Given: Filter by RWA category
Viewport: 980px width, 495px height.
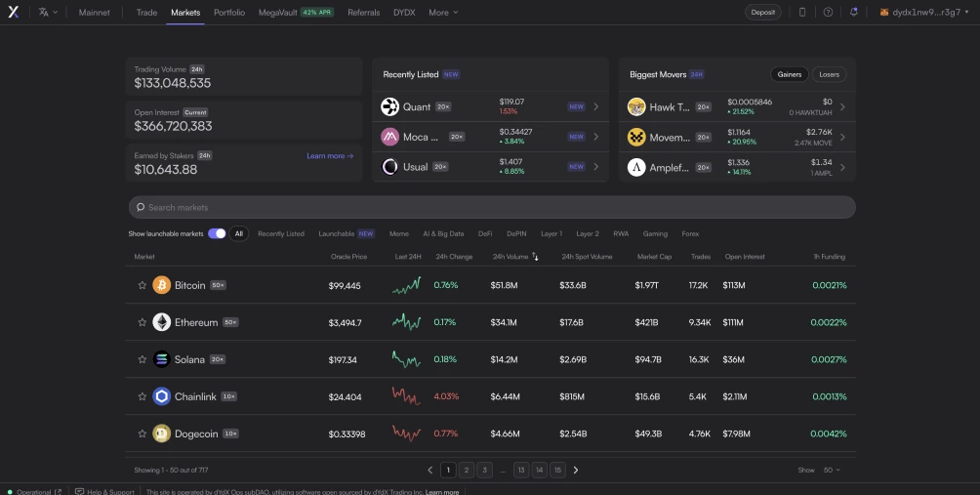Looking at the screenshot, I should point(621,233).
